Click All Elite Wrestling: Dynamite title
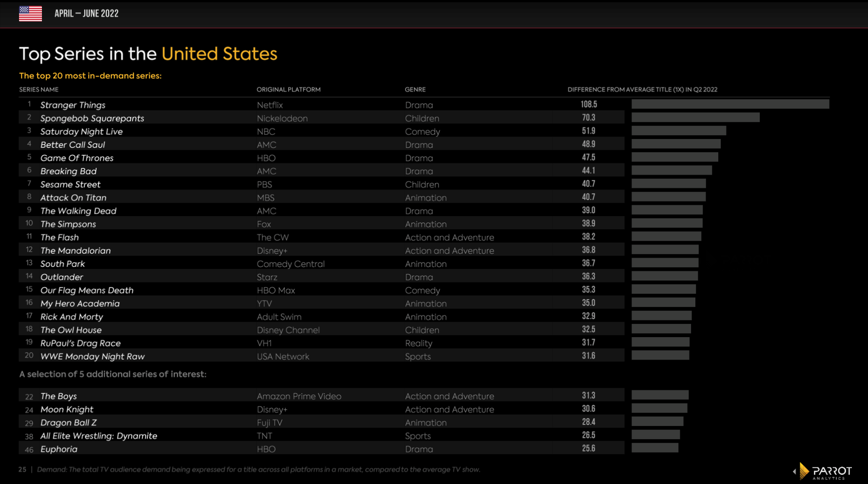Viewport: 868px width, 484px height. pos(99,435)
